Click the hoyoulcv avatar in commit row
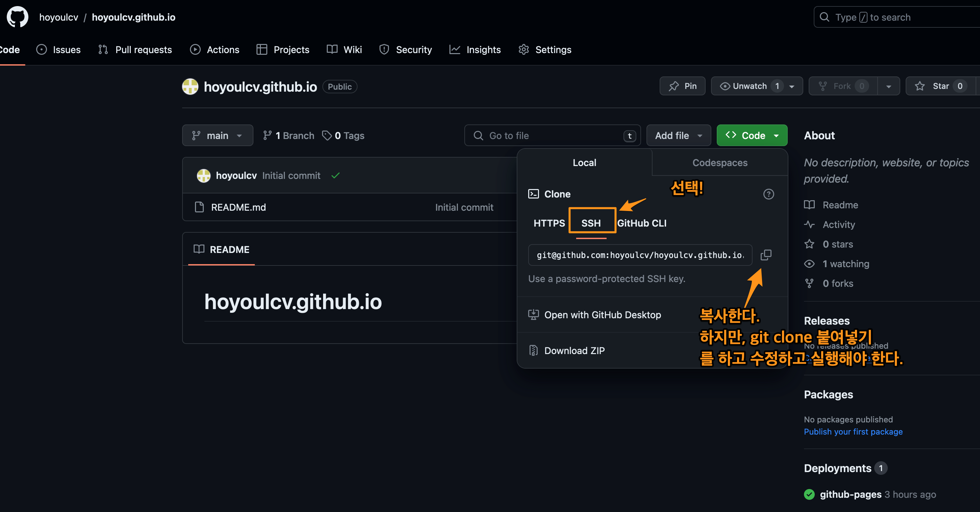 pos(203,176)
